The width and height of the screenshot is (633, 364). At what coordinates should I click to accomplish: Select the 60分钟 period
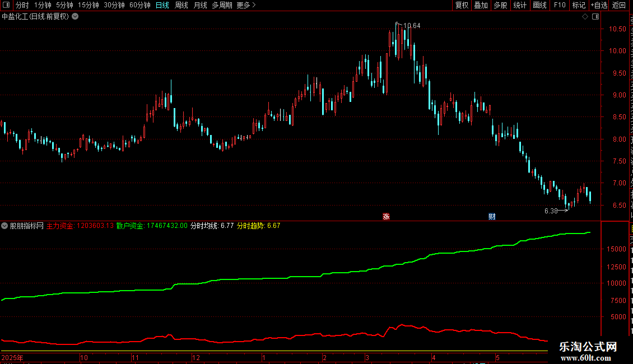(139, 5)
